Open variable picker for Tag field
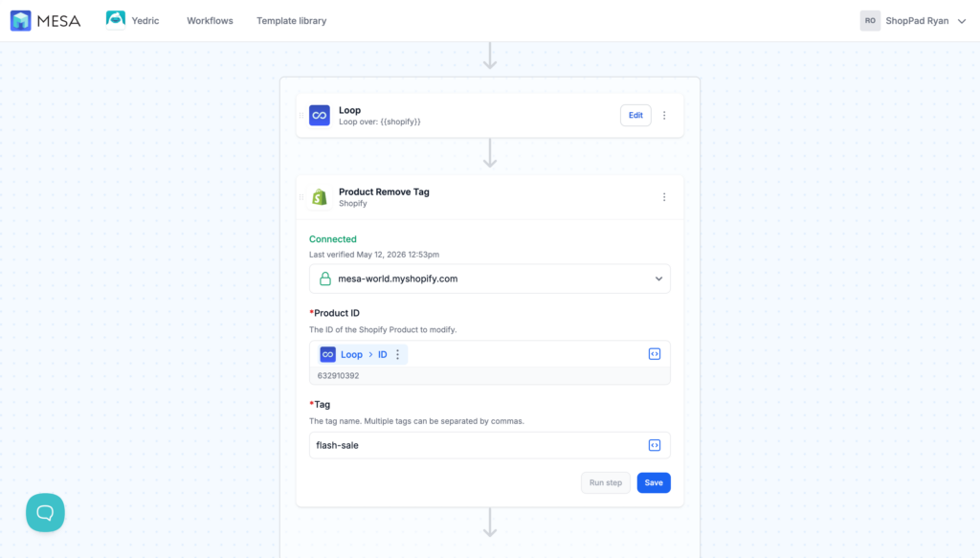Image resolution: width=980 pixels, height=558 pixels. pos(655,445)
